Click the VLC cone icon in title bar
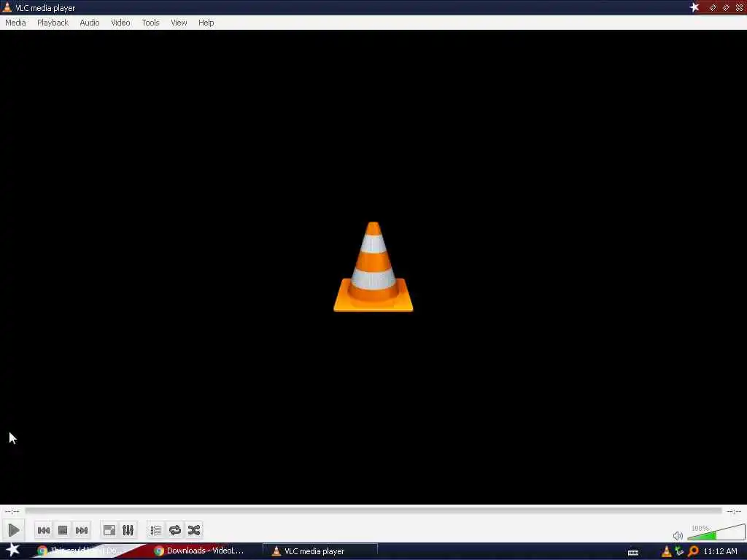The image size is (747, 560). [7, 7]
